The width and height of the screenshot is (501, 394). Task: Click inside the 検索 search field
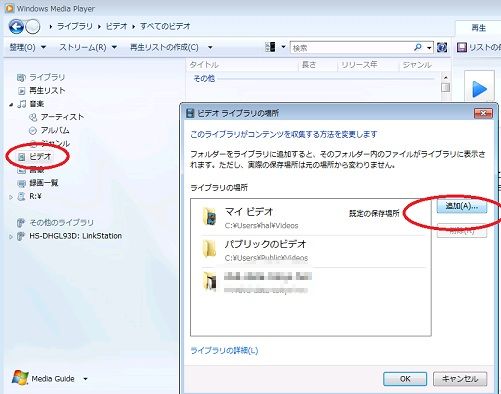pos(352,48)
